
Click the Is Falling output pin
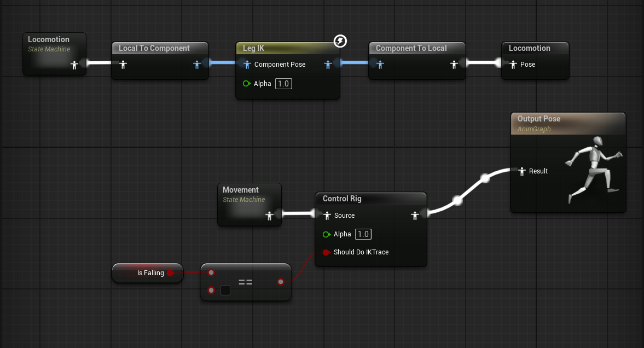(x=171, y=273)
